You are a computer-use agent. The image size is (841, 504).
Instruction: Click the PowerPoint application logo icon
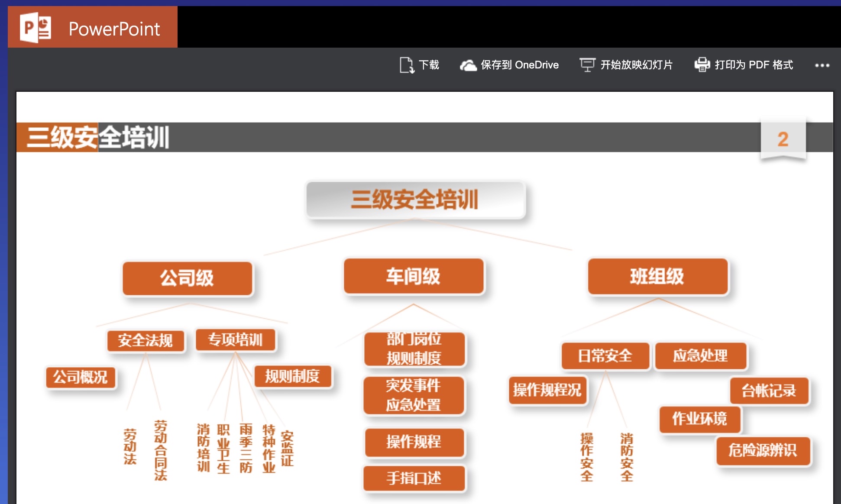(x=34, y=27)
